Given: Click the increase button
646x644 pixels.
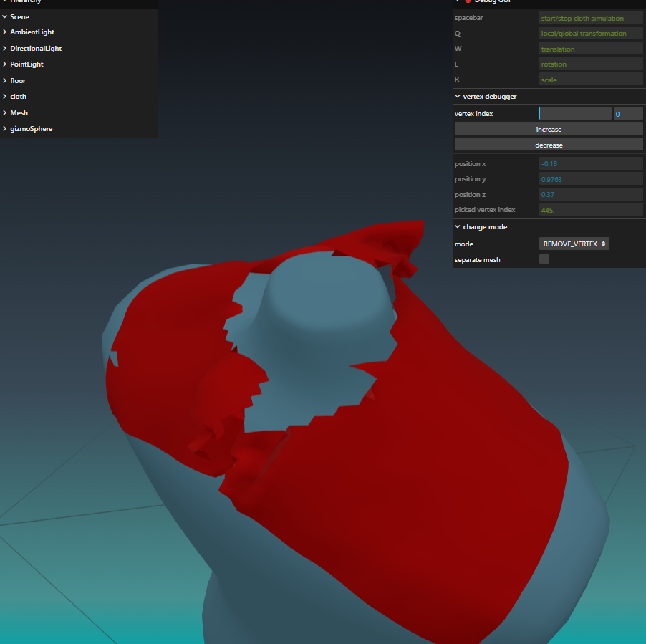Looking at the screenshot, I should [x=549, y=130].
